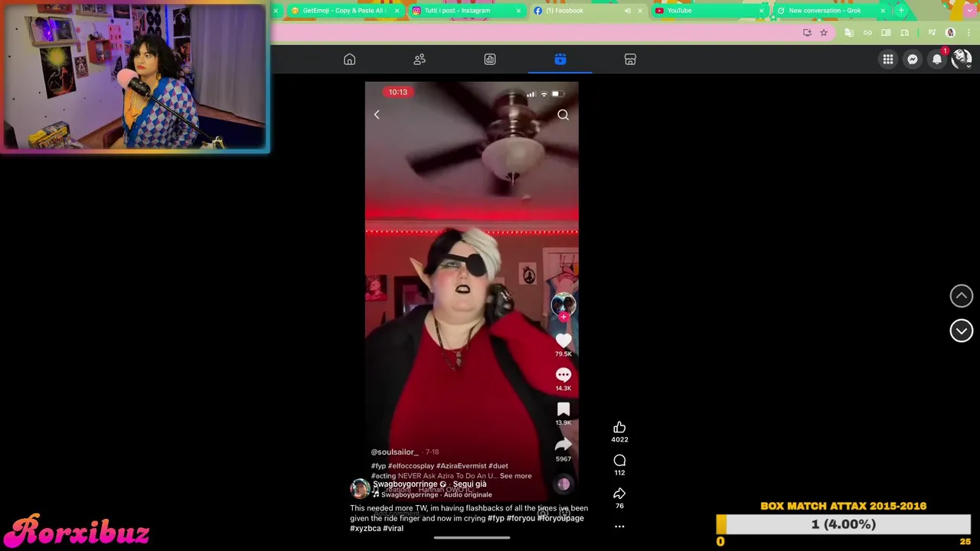Like the reel using thumbs-up icon
Viewport: 980px width, 551px height.
tap(619, 428)
